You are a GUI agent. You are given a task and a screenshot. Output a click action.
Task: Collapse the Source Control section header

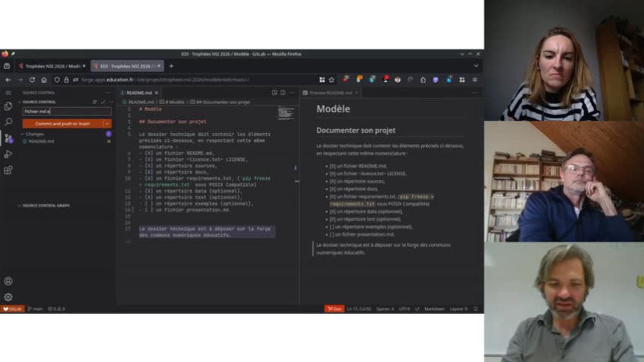(39, 102)
